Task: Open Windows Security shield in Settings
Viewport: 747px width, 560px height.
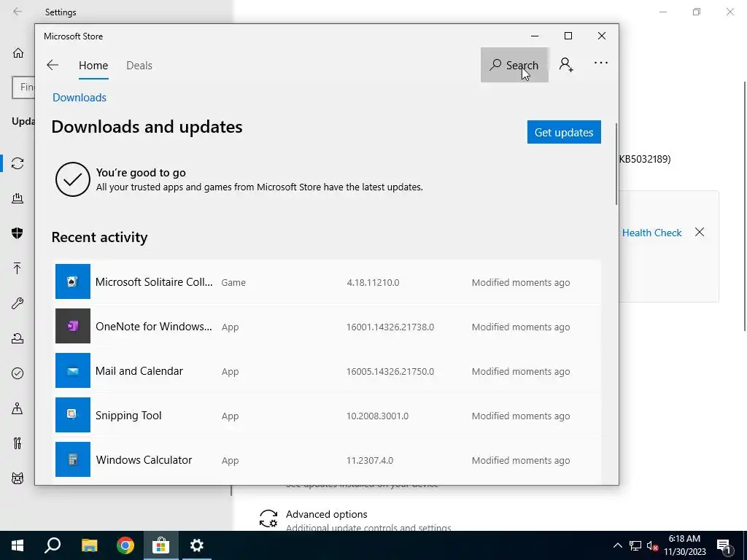Action: point(18,233)
